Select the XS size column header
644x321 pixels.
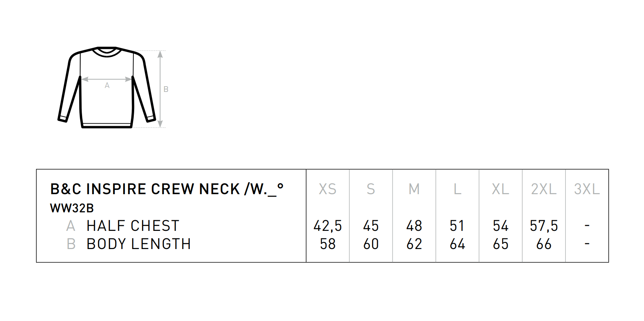328,189
